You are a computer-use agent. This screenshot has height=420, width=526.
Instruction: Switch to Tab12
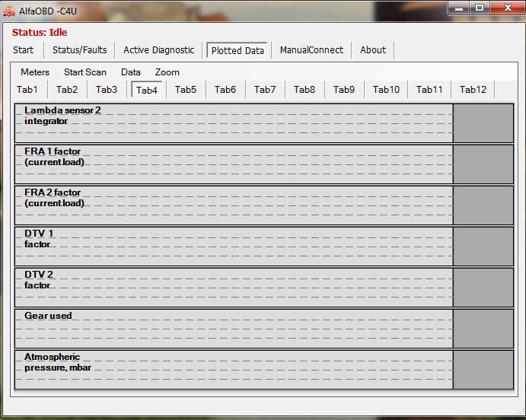(473, 90)
